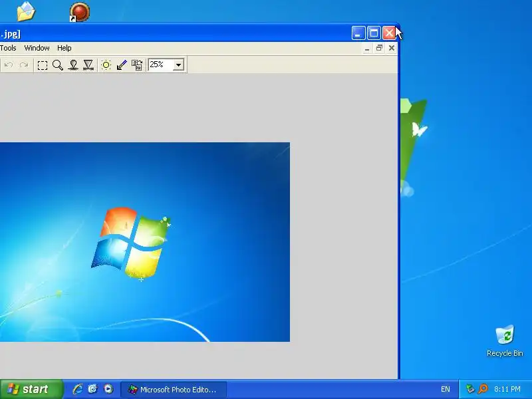Open the Tools menu

8,48
